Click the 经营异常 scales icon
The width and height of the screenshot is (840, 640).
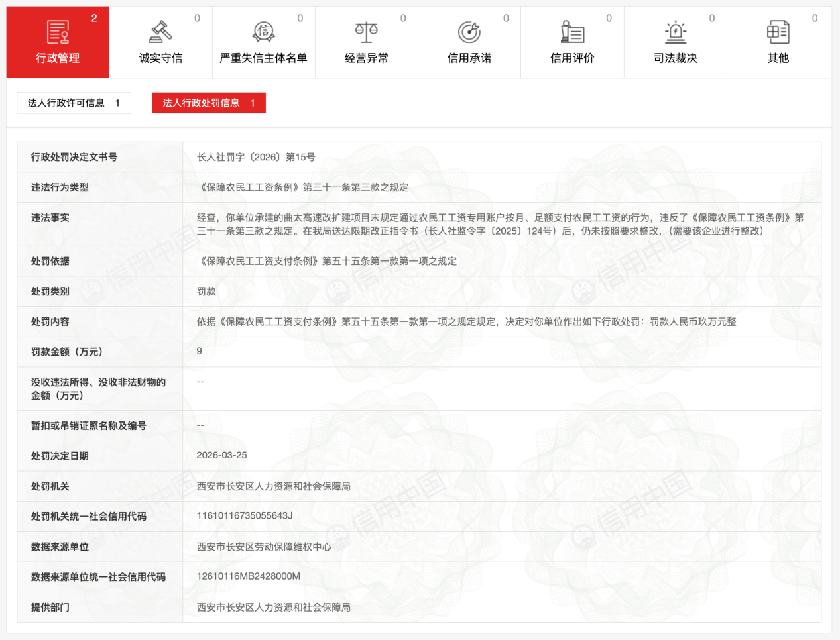[366, 31]
